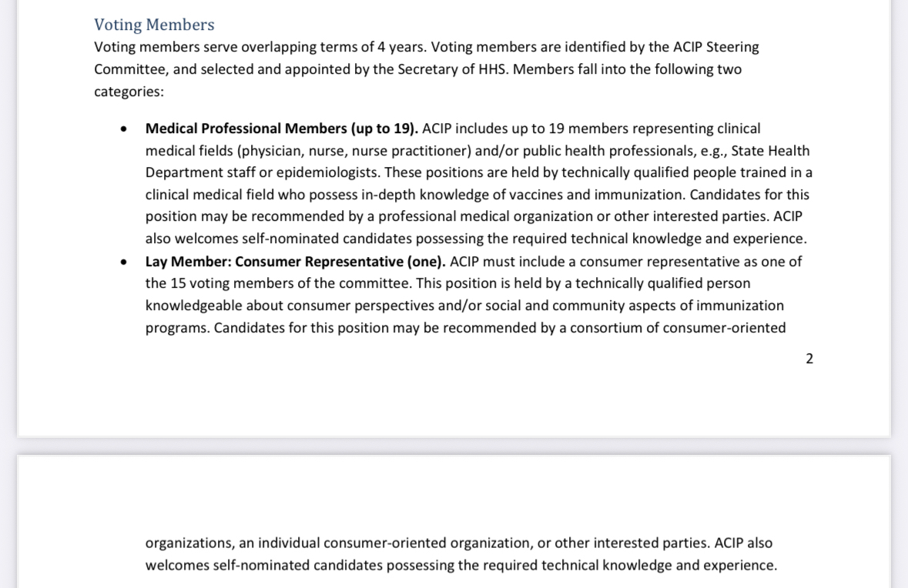Viewport: 908px width, 588px height.
Task: Click the page number 2
Action: pyautogui.click(x=809, y=359)
